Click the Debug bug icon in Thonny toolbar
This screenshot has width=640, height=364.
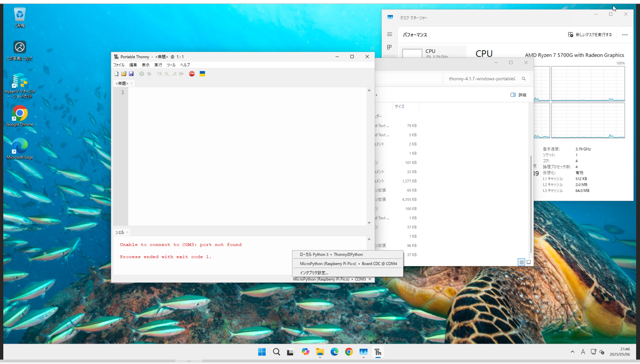(149, 74)
